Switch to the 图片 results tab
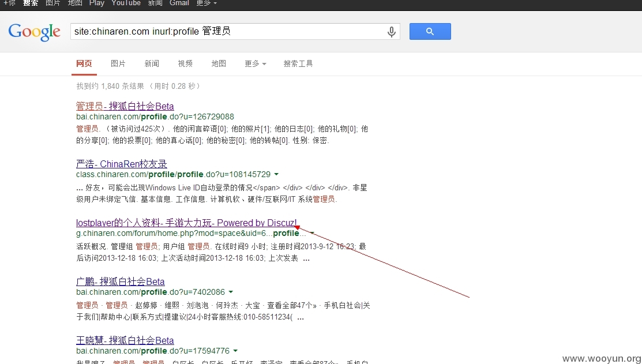 click(118, 63)
